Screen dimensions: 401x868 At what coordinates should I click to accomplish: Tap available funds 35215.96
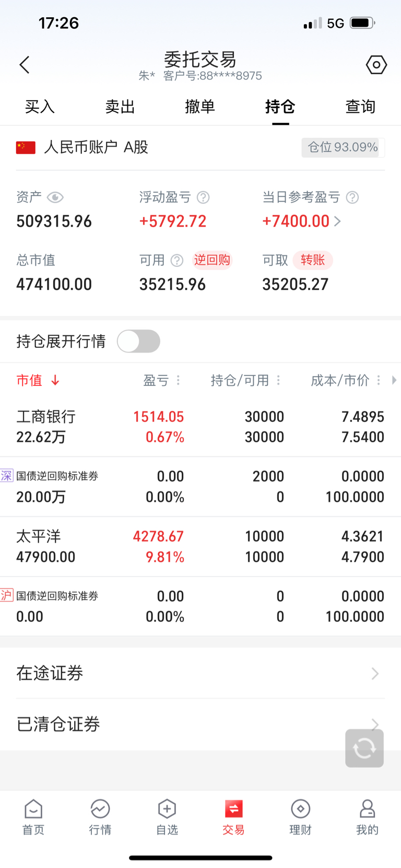(172, 285)
